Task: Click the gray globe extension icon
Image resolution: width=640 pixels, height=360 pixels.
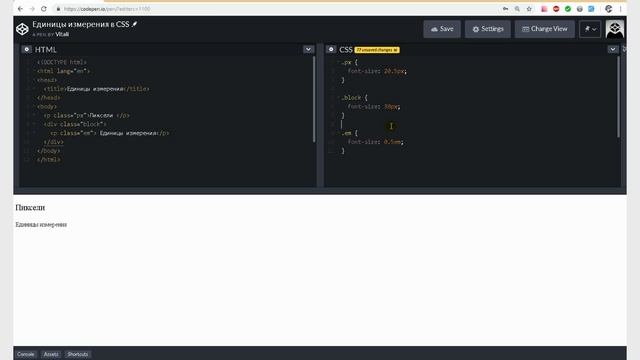Action: [580, 9]
